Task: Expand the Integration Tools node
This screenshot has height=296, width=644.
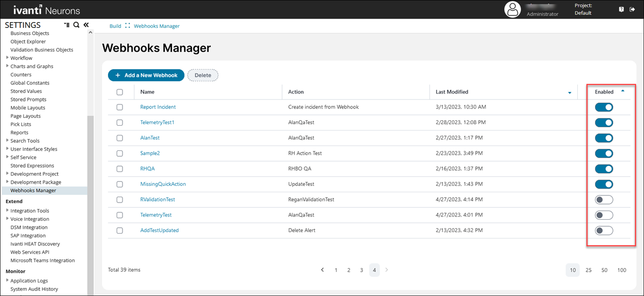Action: pyautogui.click(x=8, y=211)
